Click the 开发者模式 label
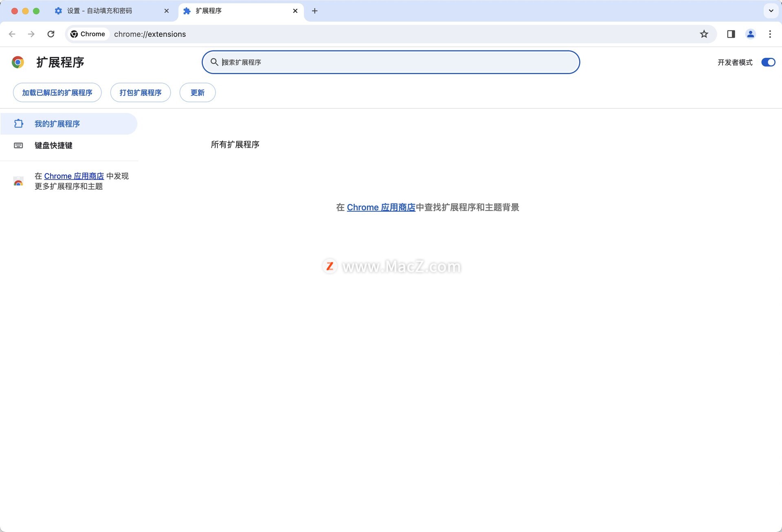 pos(735,62)
